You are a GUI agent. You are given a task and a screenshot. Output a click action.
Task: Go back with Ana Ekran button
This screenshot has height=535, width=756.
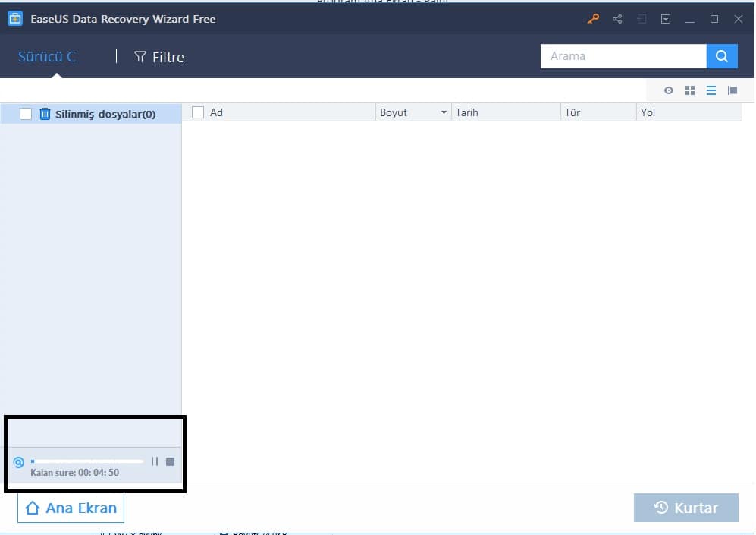[x=71, y=508]
